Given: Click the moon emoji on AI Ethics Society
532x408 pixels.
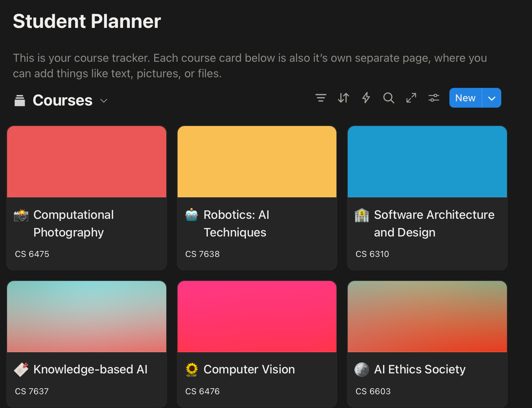Looking at the screenshot, I should (x=362, y=370).
